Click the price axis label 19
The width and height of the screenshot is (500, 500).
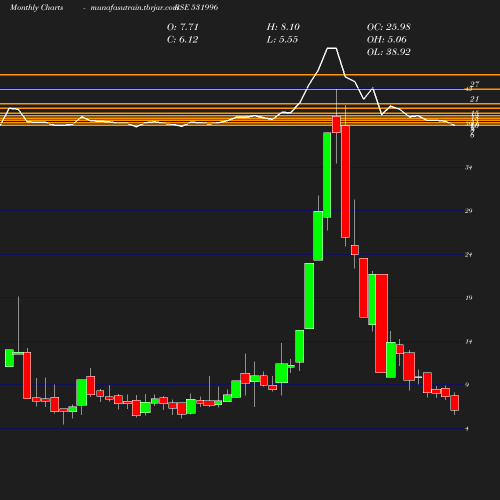[469, 298]
